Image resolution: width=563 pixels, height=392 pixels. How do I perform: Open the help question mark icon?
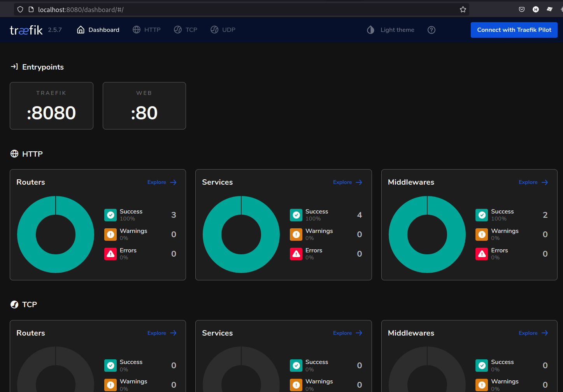(x=431, y=30)
